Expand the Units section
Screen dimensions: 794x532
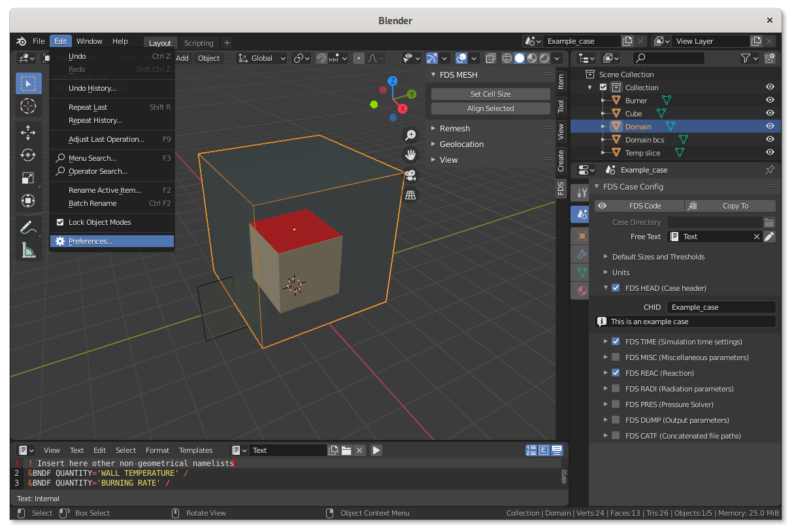[x=606, y=273]
